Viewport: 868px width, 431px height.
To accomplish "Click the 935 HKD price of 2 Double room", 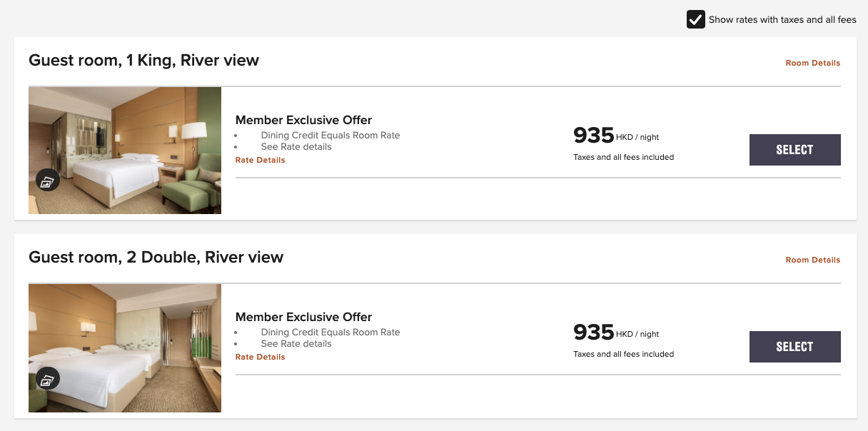I will [x=617, y=332].
